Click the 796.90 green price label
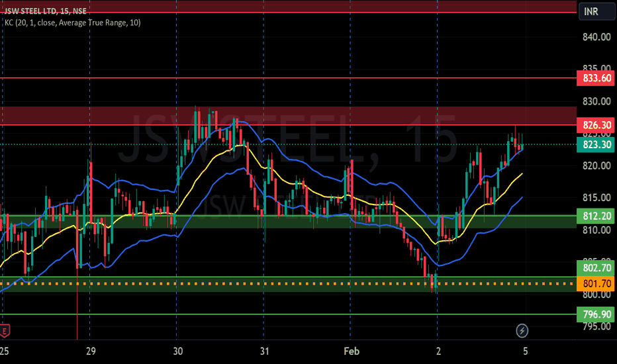This screenshot has width=617, height=364. pos(596,314)
